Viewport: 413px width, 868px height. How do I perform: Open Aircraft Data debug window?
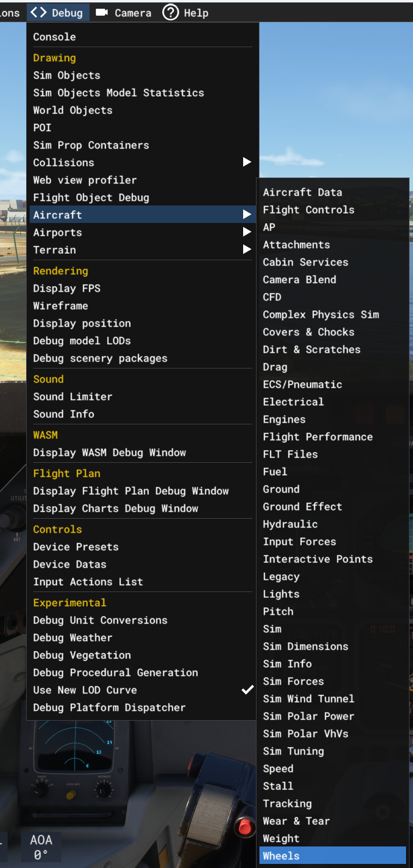click(x=302, y=192)
